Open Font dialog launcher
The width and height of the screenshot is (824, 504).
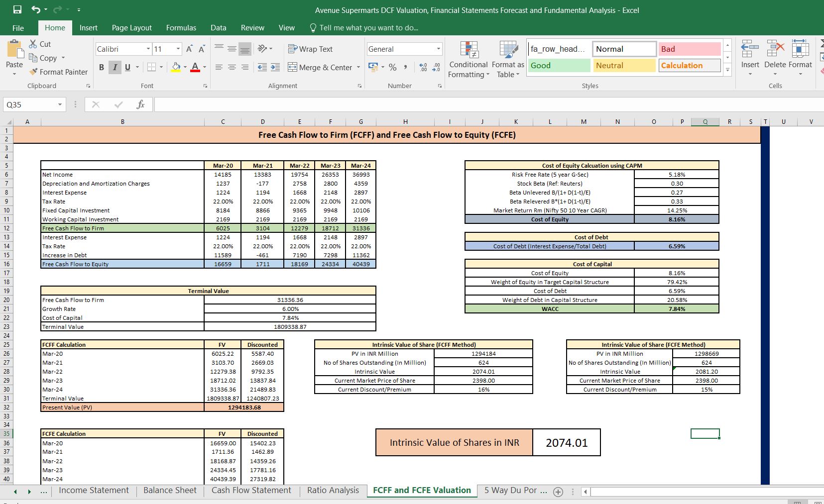coord(205,86)
